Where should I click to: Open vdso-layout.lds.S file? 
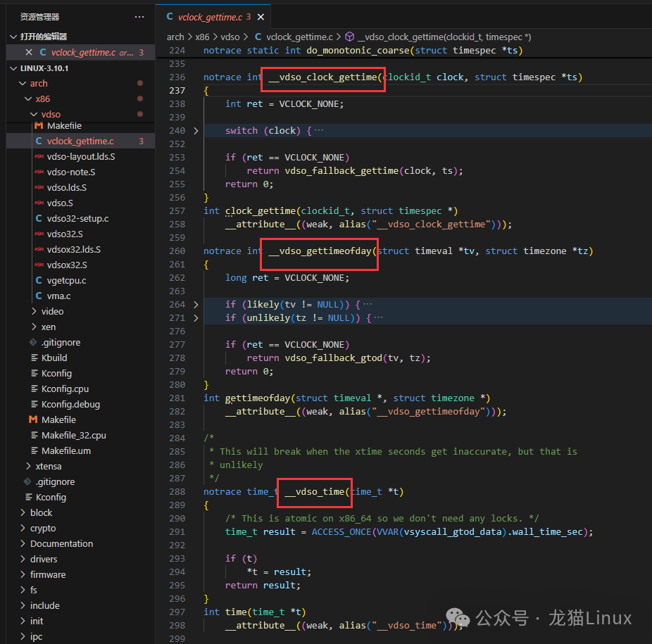click(x=81, y=157)
